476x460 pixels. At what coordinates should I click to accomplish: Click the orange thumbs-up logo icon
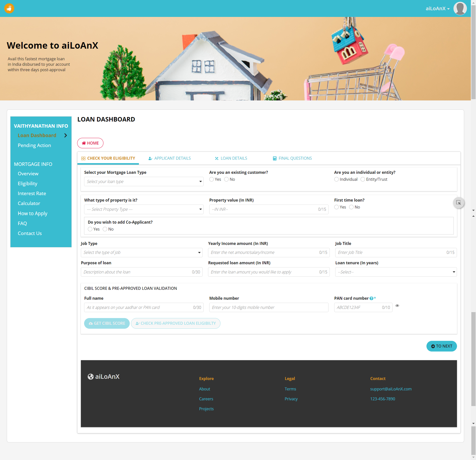pos(9,9)
